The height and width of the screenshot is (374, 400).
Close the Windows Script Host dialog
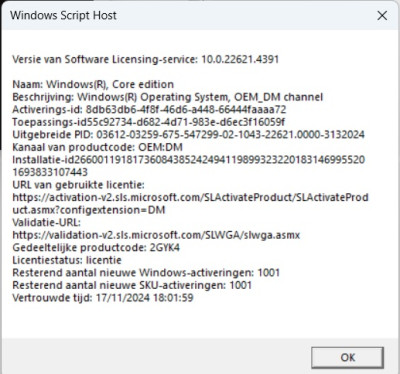point(382,15)
